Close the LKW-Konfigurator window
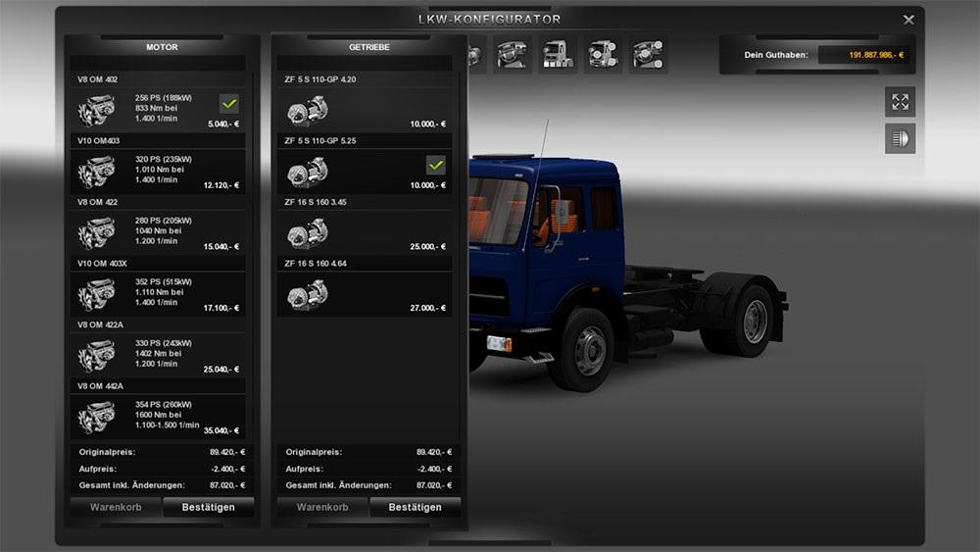Screen dimensions: 980x552 pyautogui.click(x=908, y=19)
